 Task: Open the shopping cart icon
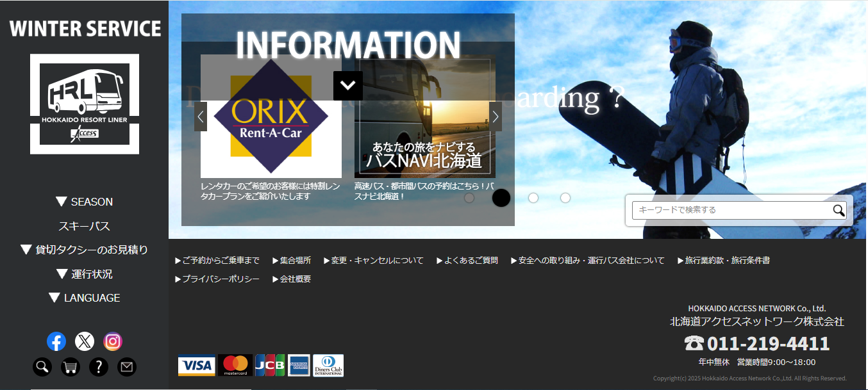click(x=71, y=367)
